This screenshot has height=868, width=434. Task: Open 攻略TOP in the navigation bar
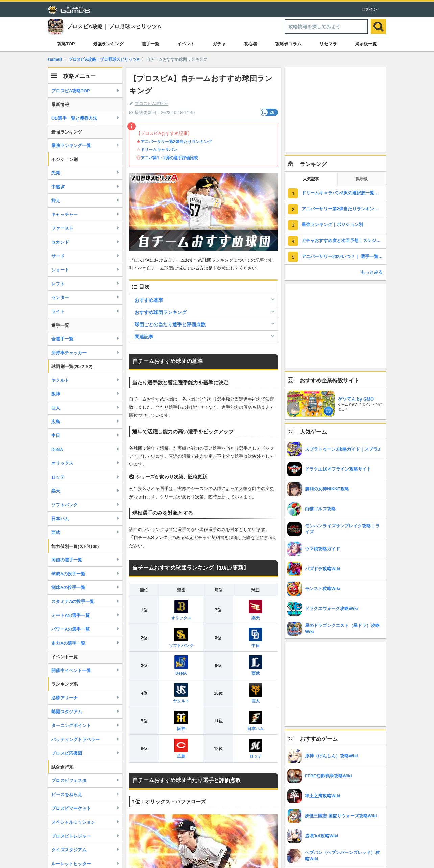click(66, 44)
